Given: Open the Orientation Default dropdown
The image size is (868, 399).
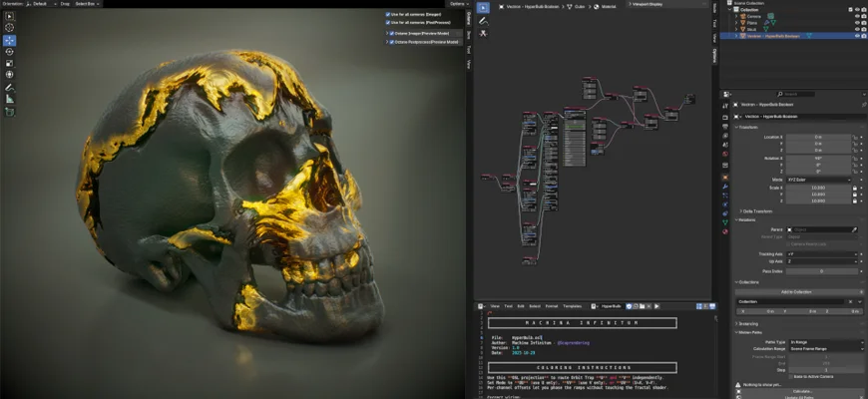Looking at the screenshot, I should click(41, 3).
